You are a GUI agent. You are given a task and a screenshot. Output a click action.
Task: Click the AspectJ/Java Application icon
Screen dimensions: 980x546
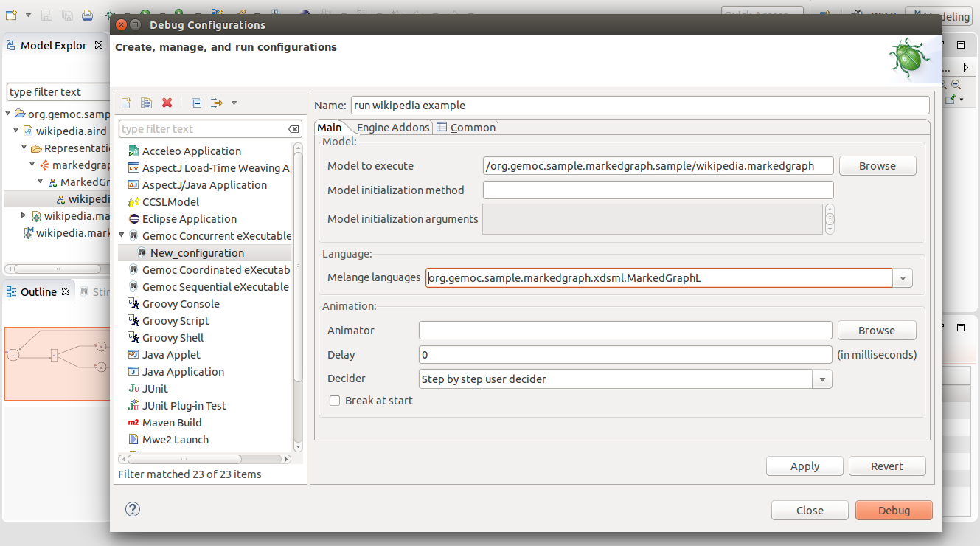click(x=133, y=184)
